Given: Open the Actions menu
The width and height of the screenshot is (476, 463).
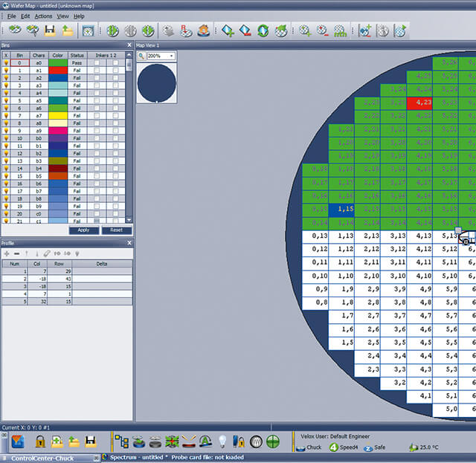Looking at the screenshot, I should 43,16.
